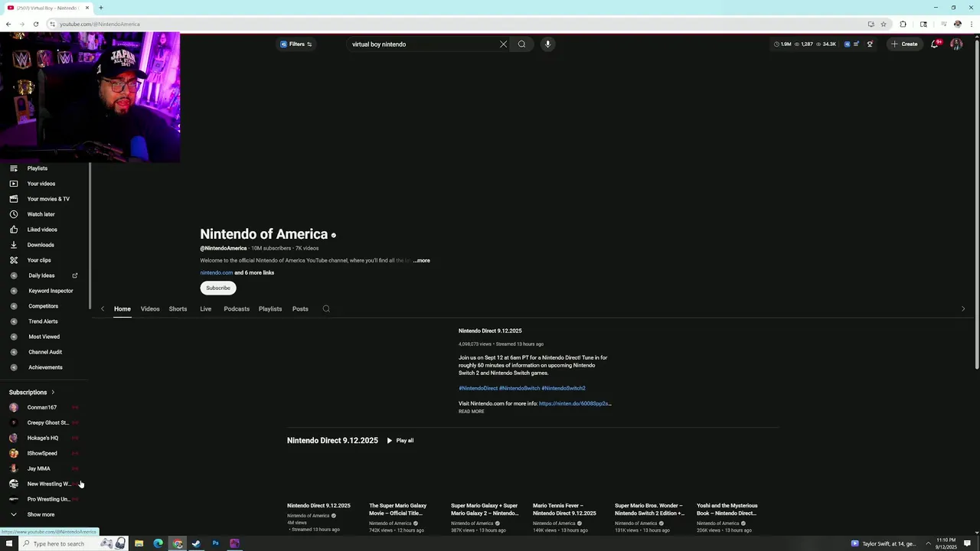The image size is (980, 551).
Task: Open the Filters dropdown
Action: coord(296,44)
